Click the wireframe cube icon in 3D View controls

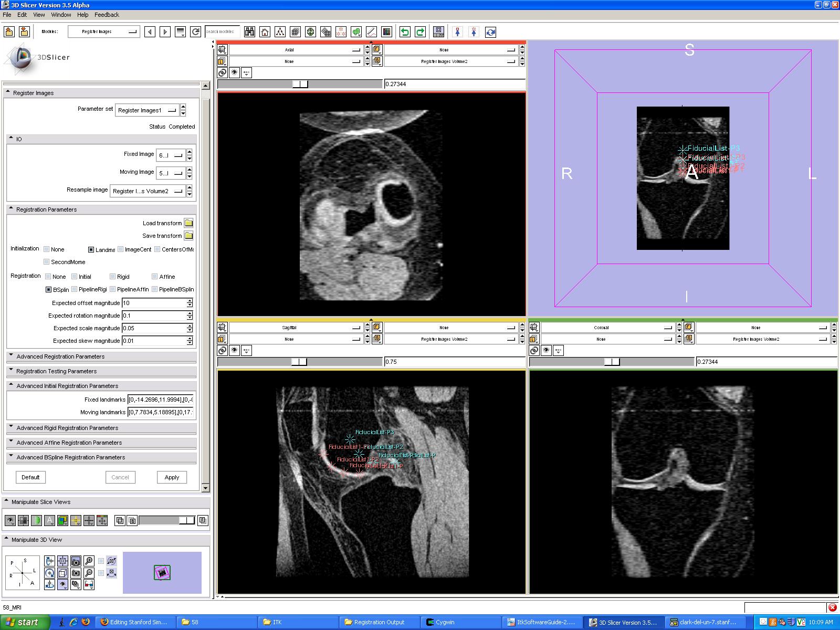[x=62, y=573]
